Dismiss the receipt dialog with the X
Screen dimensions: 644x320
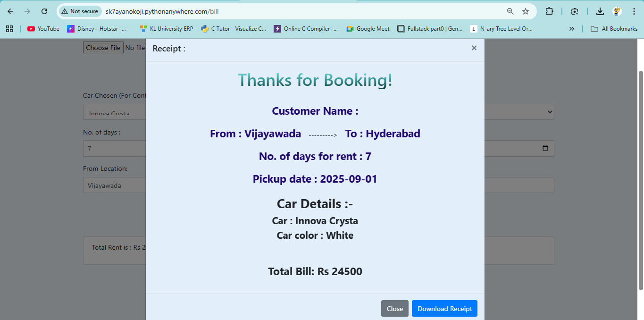(x=474, y=48)
